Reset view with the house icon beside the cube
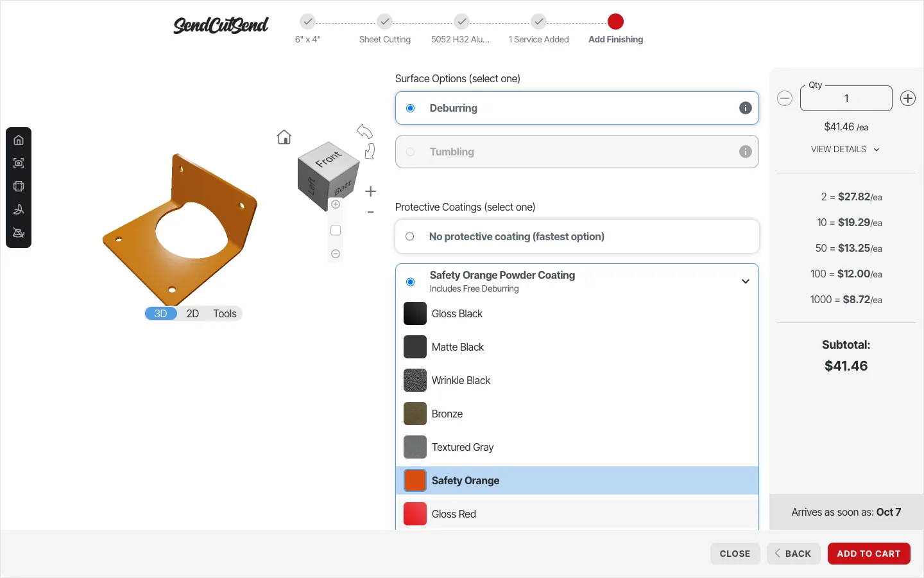924x578 pixels. pos(284,137)
